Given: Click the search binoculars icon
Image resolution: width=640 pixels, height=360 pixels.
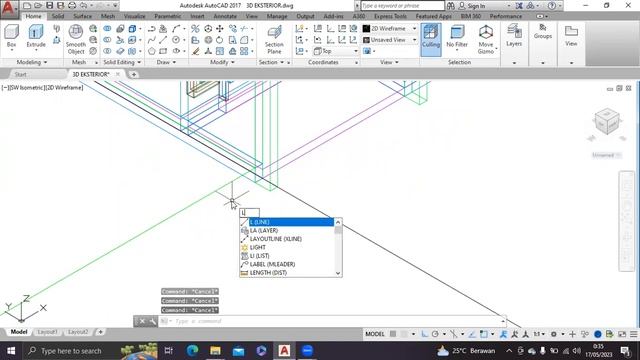Looking at the screenshot, I should pos(451,6).
